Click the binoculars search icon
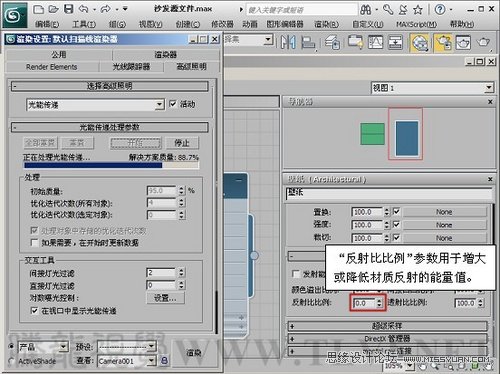The height and width of the screenshot is (374, 500). tap(366, 10)
